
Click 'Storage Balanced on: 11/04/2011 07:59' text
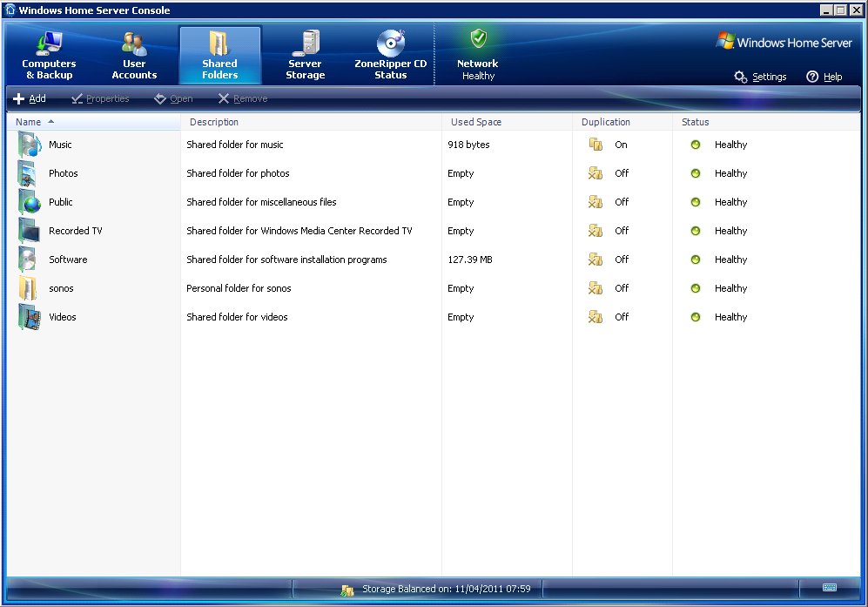pos(446,589)
